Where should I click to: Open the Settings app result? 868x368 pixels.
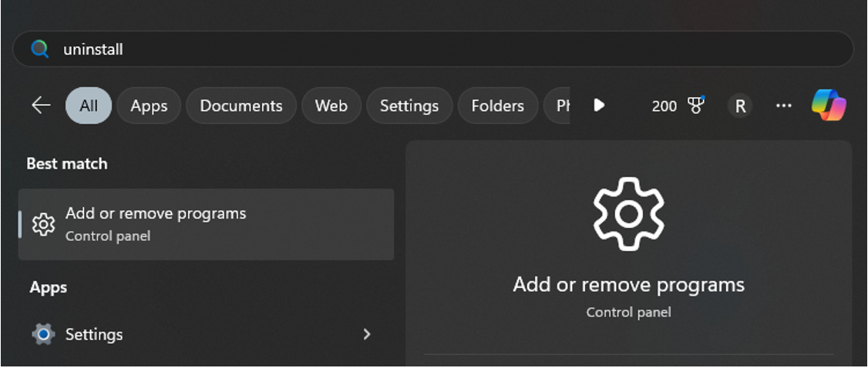tap(94, 334)
